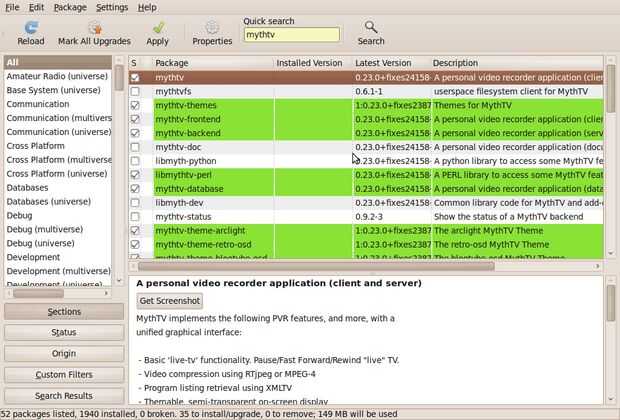Select the Databases section
The height and width of the screenshot is (420, 620).
coord(58,187)
